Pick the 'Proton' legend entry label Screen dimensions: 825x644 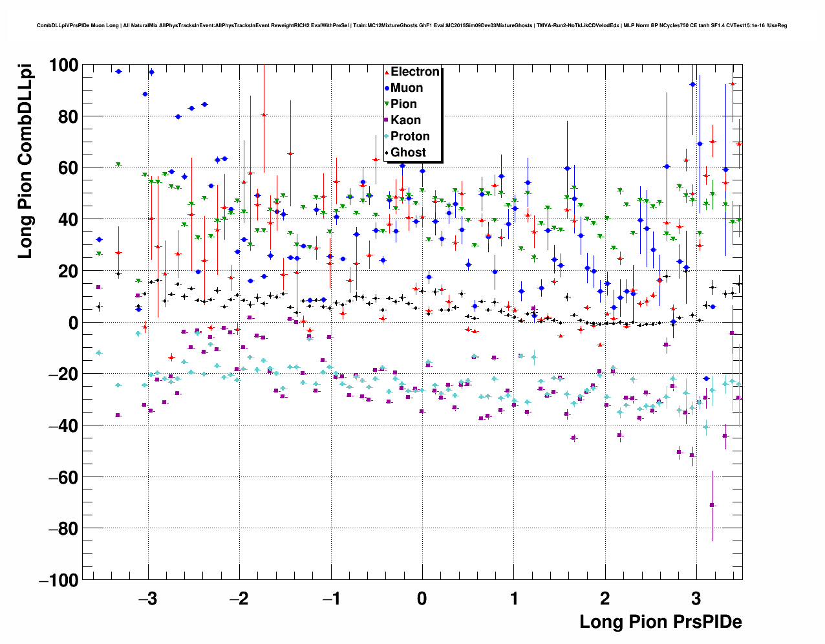(410, 136)
